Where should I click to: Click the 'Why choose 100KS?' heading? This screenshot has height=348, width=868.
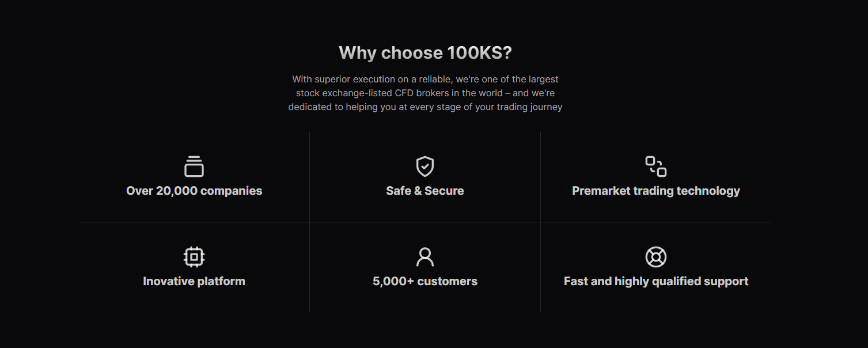click(x=425, y=53)
